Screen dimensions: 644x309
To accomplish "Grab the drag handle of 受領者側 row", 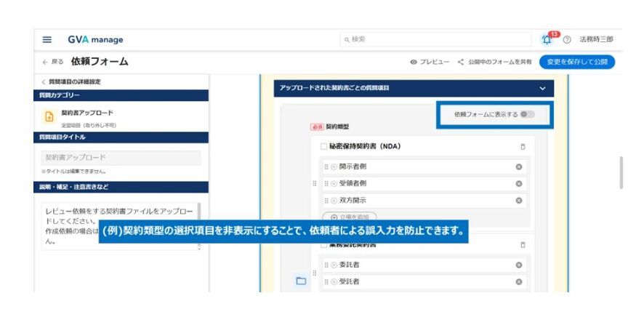I will [x=326, y=184].
